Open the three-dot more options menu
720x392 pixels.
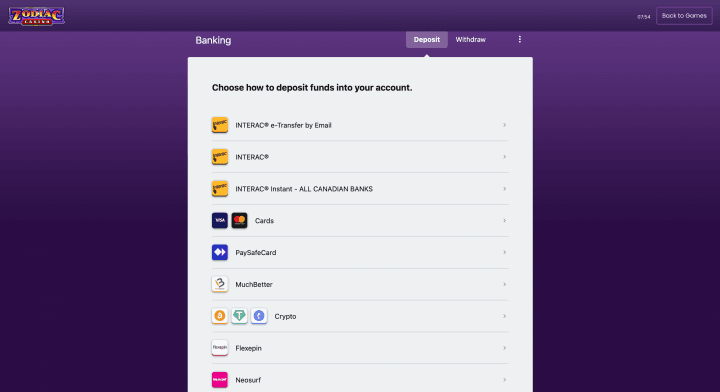point(520,39)
